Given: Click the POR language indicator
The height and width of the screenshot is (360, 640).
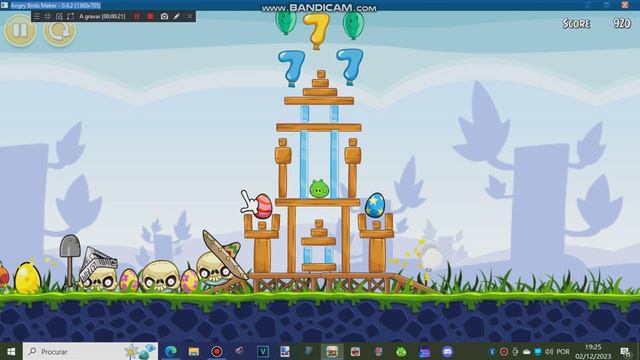Looking at the screenshot, I should pos(563,351).
